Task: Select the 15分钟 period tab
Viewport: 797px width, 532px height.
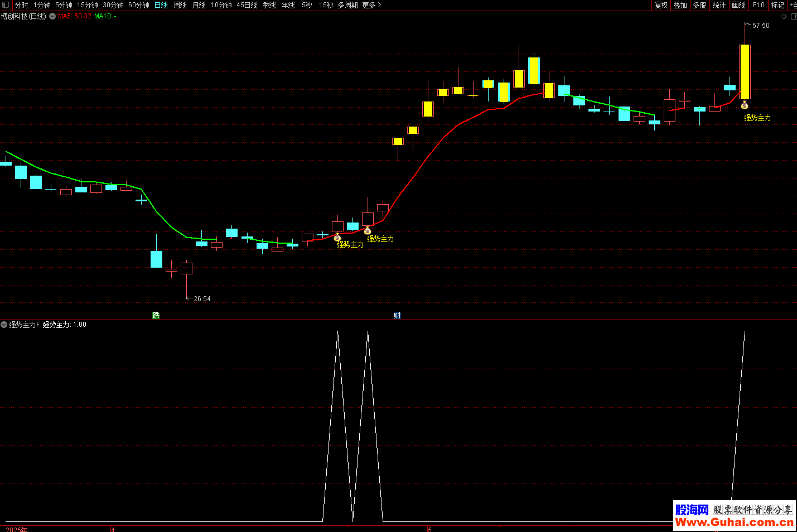Action: [88, 5]
